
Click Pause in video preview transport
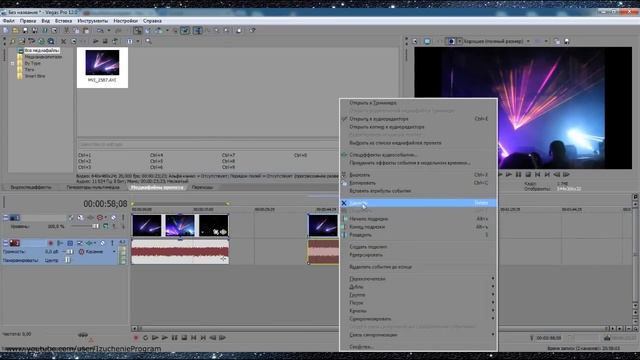[x=518, y=175]
